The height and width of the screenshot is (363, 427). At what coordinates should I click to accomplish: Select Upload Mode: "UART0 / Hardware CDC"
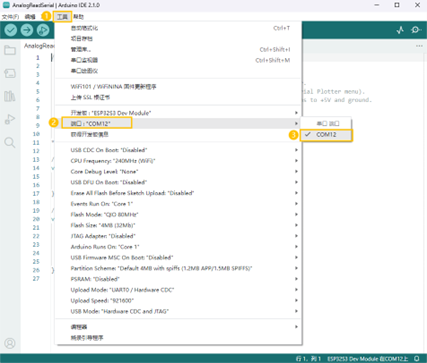[178, 290]
